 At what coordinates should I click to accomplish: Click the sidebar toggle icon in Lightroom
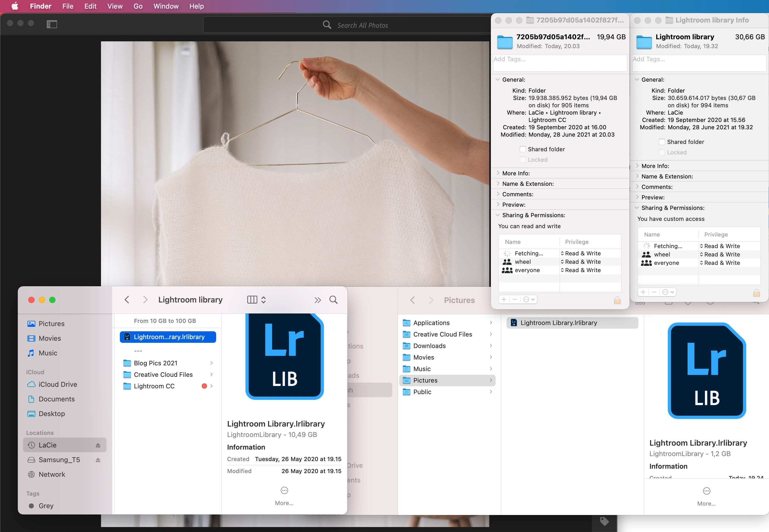coord(52,24)
